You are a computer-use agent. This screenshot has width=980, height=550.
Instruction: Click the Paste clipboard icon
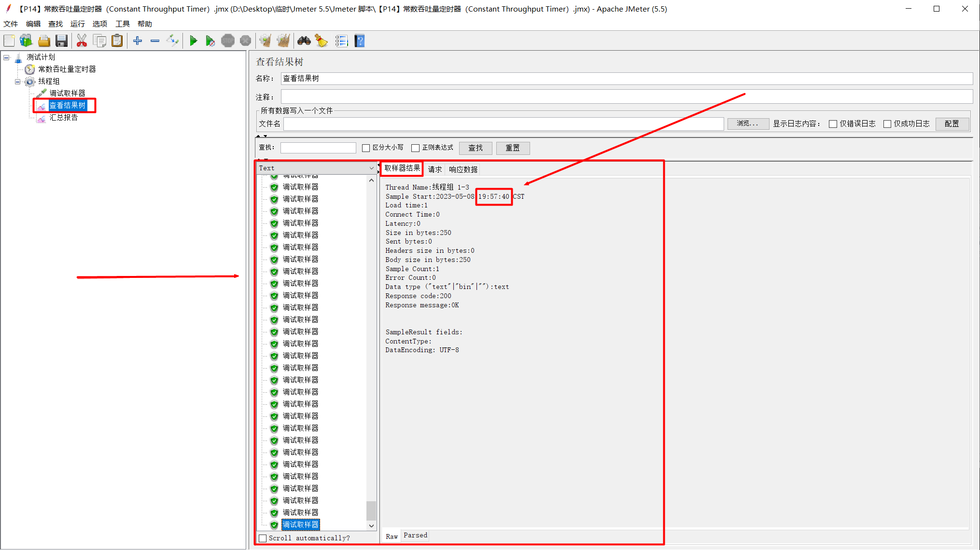117,41
